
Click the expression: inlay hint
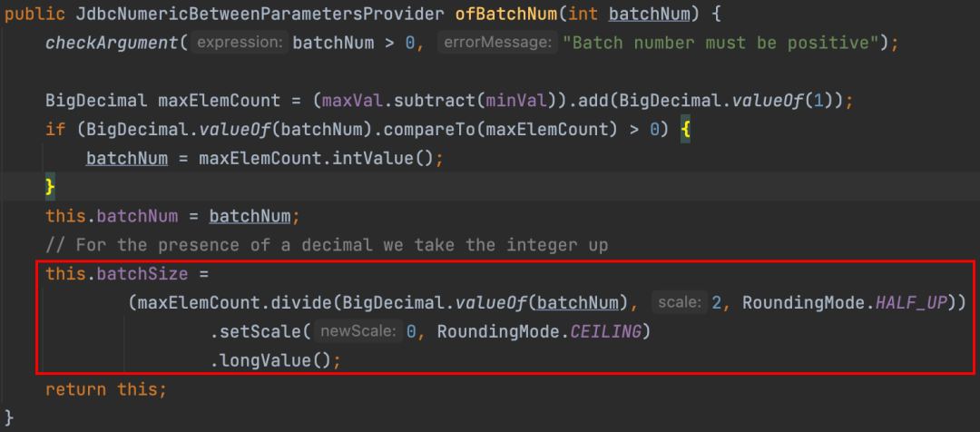tap(241, 43)
